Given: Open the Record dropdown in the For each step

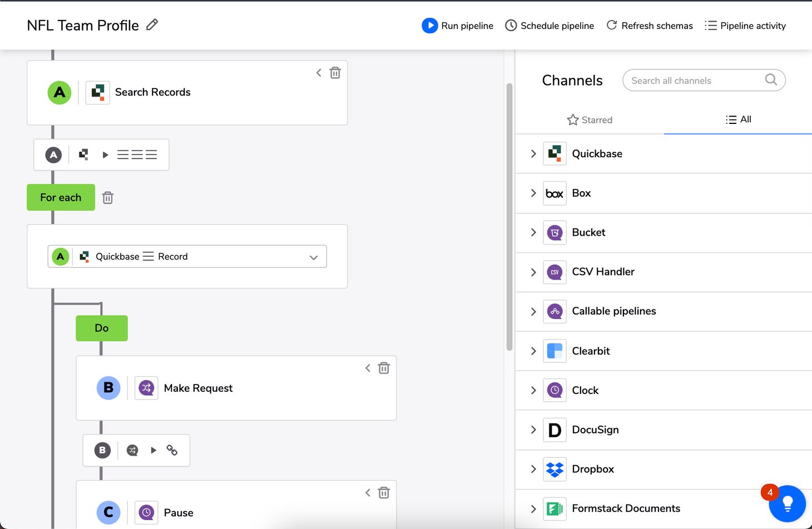Looking at the screenshot, I should coord(314,256).
